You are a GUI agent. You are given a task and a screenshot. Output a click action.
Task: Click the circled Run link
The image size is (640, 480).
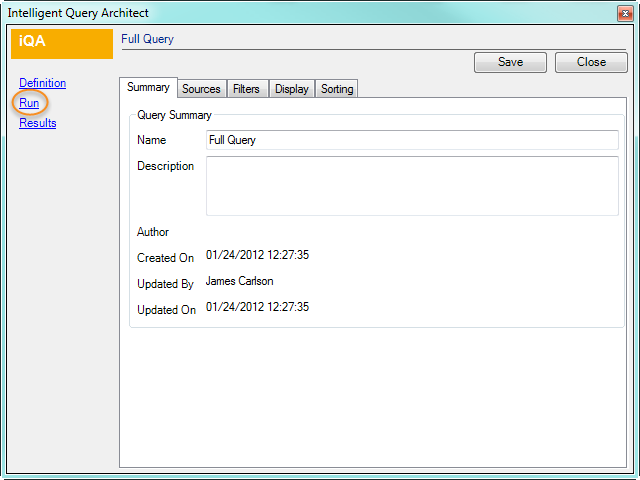click(29, 103)
